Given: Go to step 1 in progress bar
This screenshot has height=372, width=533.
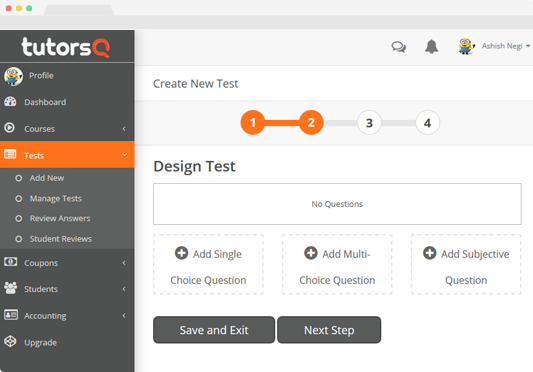Looking at the screenshot, I should (x=253, y=122).
